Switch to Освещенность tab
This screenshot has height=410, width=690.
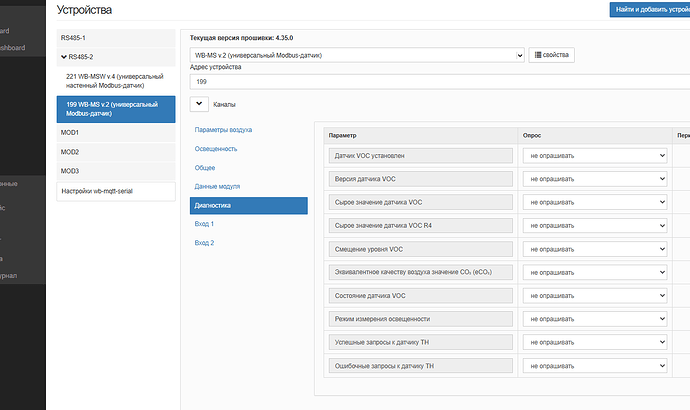(216, 149)
